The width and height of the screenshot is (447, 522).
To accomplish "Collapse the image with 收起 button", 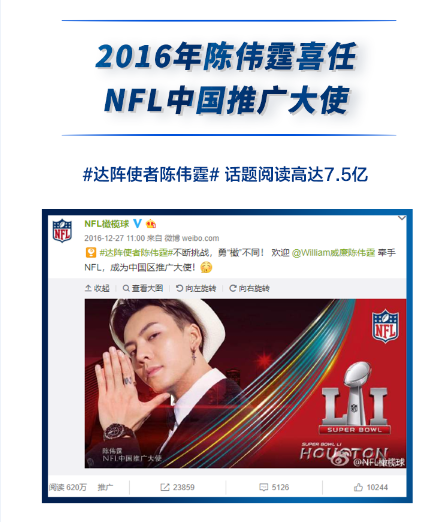I will pyautogui.click(x=97, y=288).
